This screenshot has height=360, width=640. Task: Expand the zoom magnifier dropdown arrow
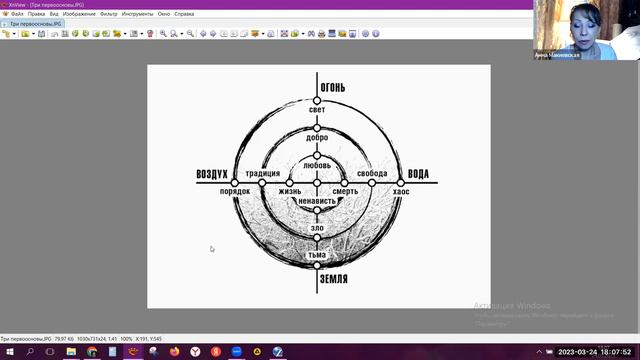tap(182, 34)
